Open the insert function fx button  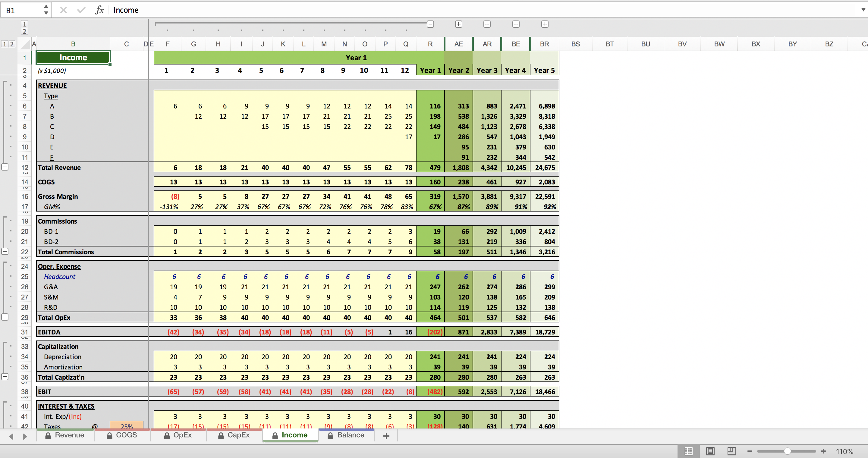click(99, 10)
